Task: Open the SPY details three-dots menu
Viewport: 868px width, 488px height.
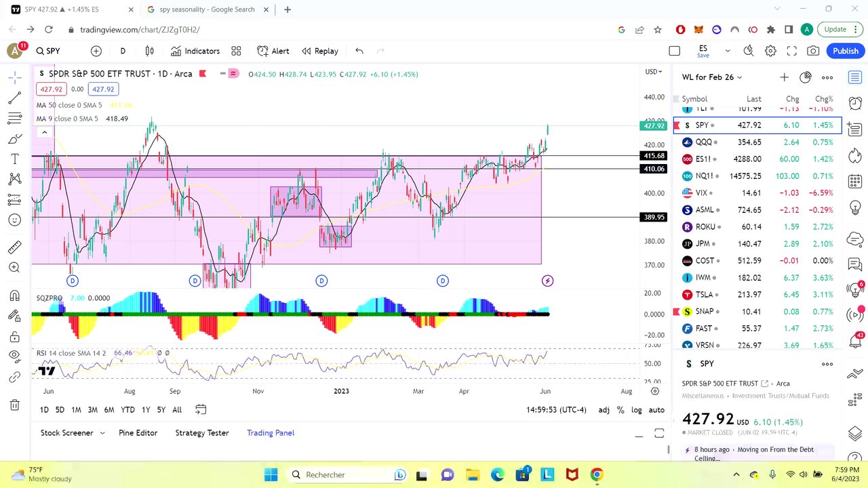Action: point(827,364)
